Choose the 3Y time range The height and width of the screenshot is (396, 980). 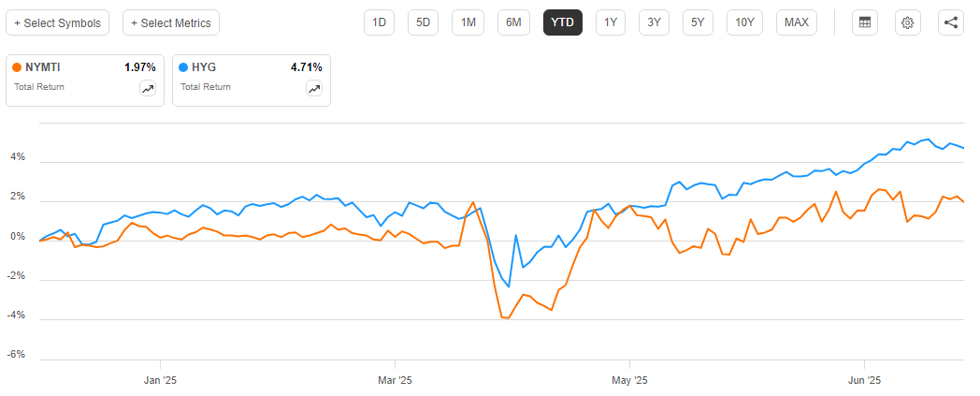[654, 22]
